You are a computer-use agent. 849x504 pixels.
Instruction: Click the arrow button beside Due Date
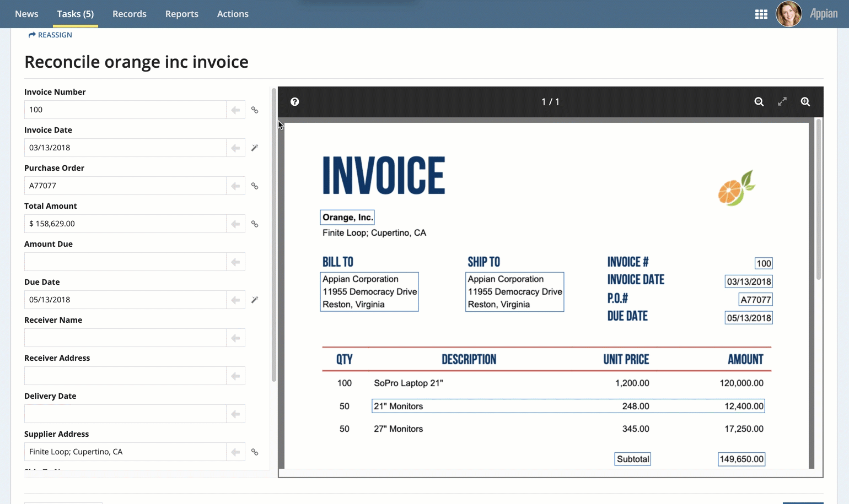[x=235, y=300]
